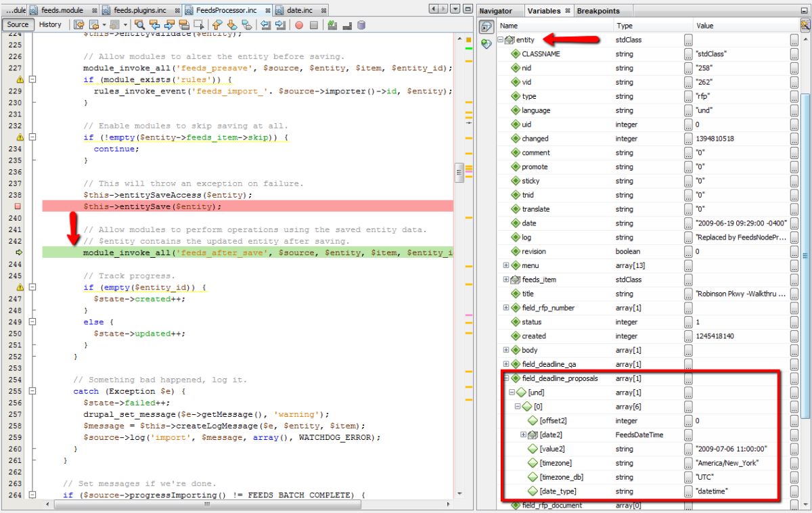Screen dimensions: 812x513
Task: Sort variables by the Name column
Action: point(554,26)
